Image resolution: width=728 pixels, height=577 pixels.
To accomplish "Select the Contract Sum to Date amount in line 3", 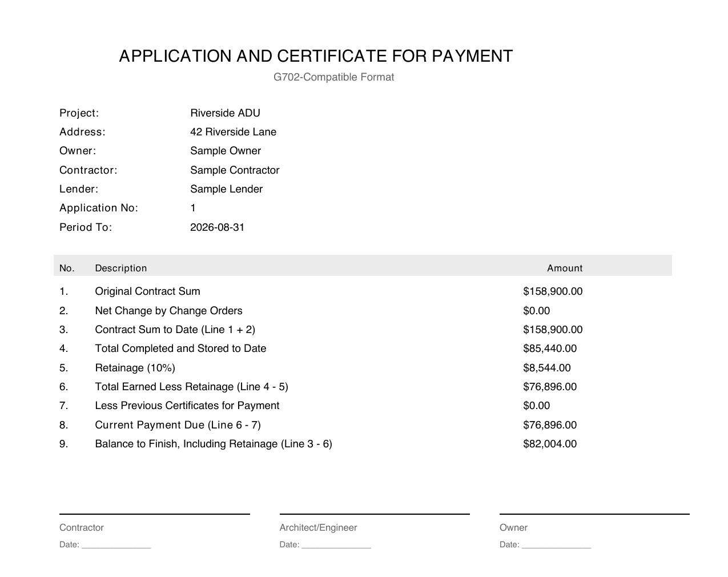I will (x=553, y=330).
